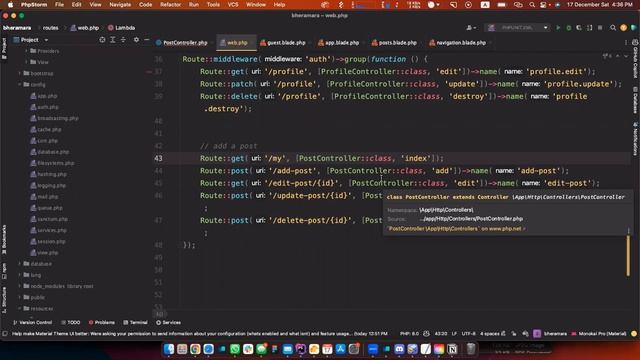Open the TODO tool window
Image resolution: width=640 pixels, height=360 pixels.
point(70,322)
